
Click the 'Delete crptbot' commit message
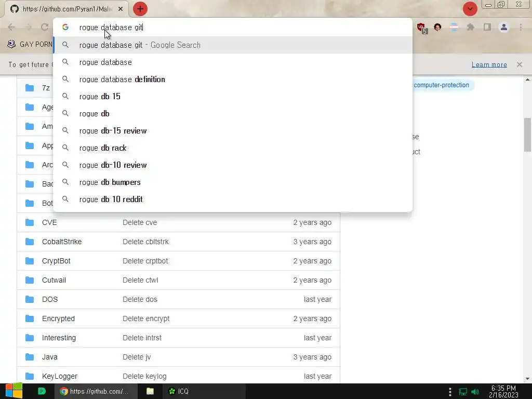tap(145, 261)
